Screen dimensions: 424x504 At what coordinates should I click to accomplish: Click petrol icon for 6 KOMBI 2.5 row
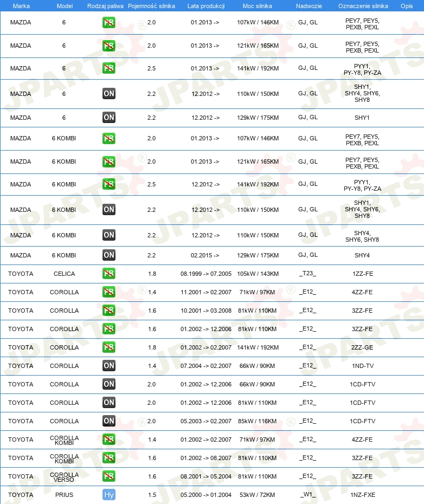pyautogui.click(x=109, y=184)
